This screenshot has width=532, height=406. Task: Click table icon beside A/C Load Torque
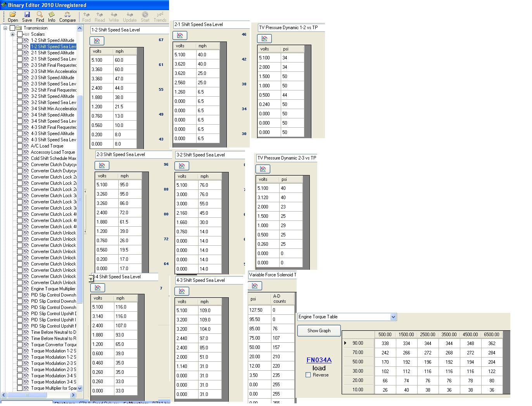(x=26, y=146)
